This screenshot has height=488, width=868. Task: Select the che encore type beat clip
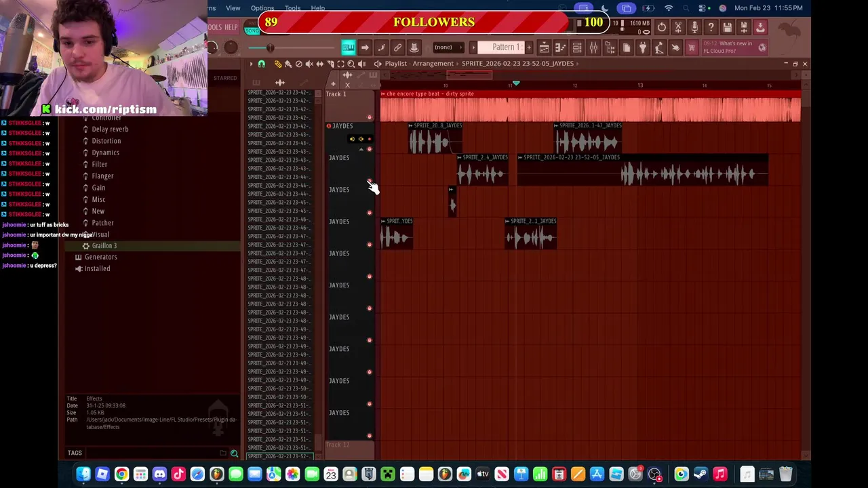click(x=590, y=106)
